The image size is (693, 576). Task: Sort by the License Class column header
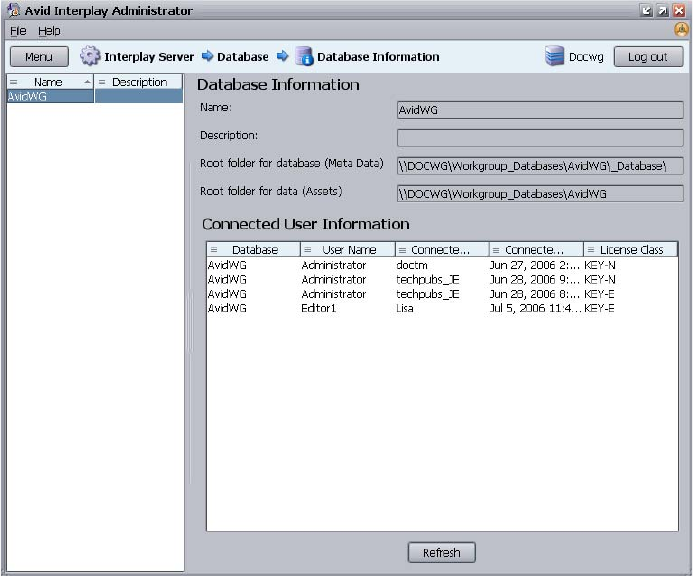(x=631, y=250)
